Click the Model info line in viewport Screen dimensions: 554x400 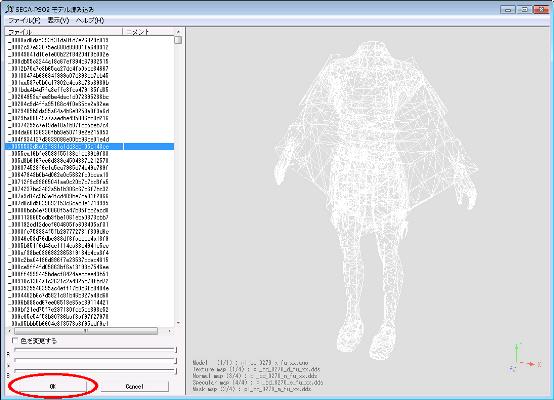(250, 363)
